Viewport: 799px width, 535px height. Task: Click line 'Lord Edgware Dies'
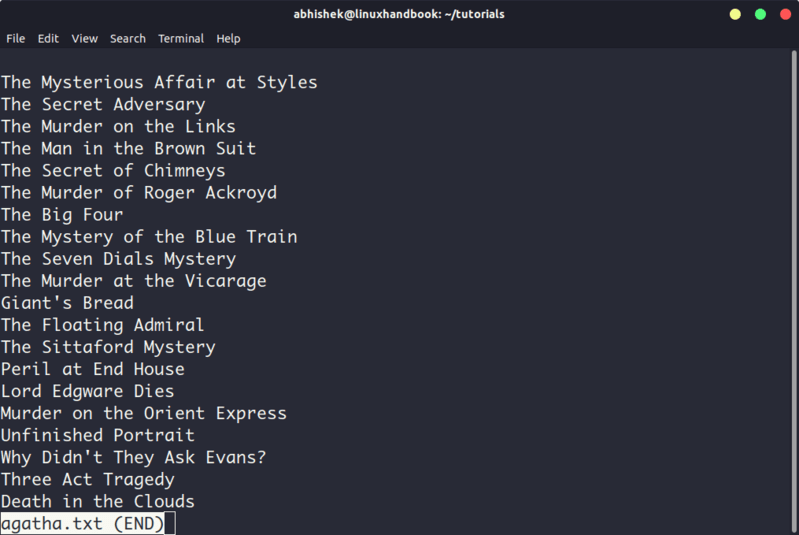point(88,391)
